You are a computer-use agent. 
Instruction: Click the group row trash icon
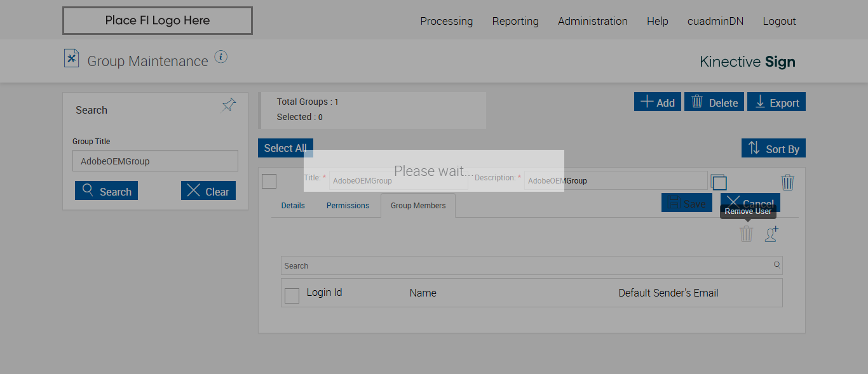(x=787, y=182)
